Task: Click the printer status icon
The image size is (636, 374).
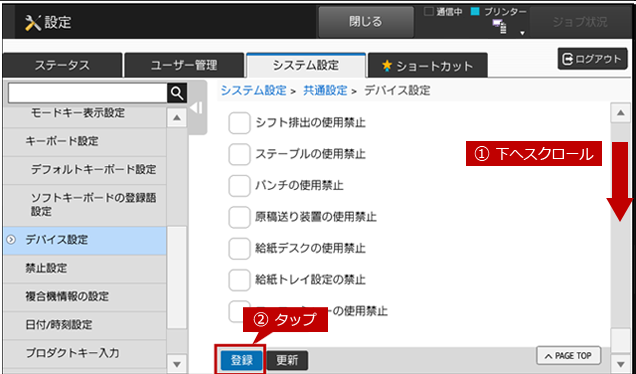Action: [x=500, y=26]
